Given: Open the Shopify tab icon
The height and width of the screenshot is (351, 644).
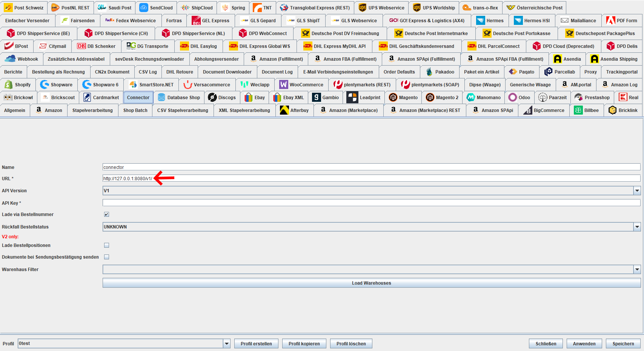Looking at the screenshot, I should pos(8,84).
